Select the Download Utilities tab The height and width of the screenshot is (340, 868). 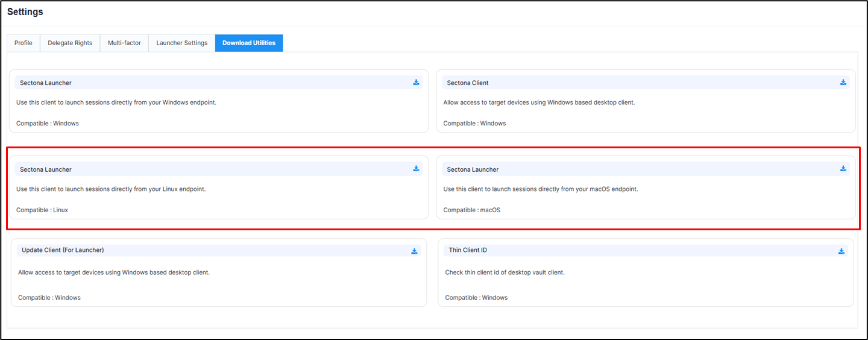pyautogui.click(x=249, y=43)
